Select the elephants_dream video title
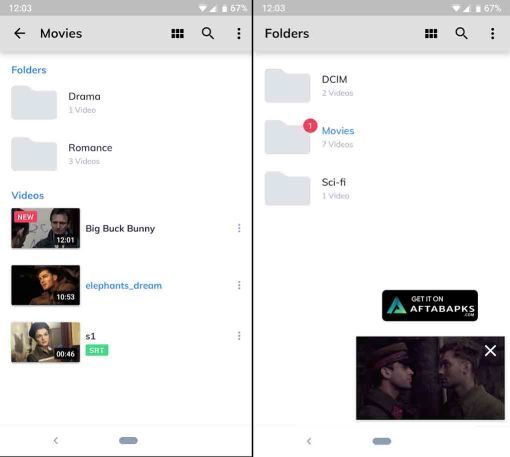The width and height of the screenshot is (510, 457). coord(124,286)
